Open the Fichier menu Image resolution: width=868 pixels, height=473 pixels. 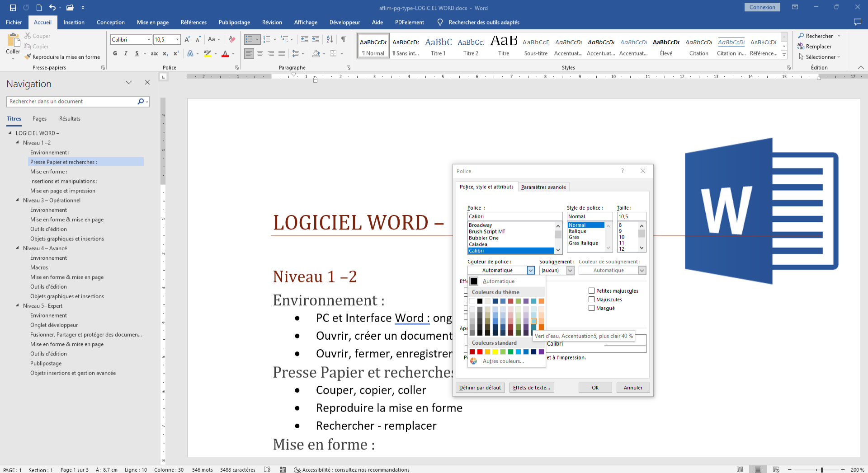pos(14,22)
